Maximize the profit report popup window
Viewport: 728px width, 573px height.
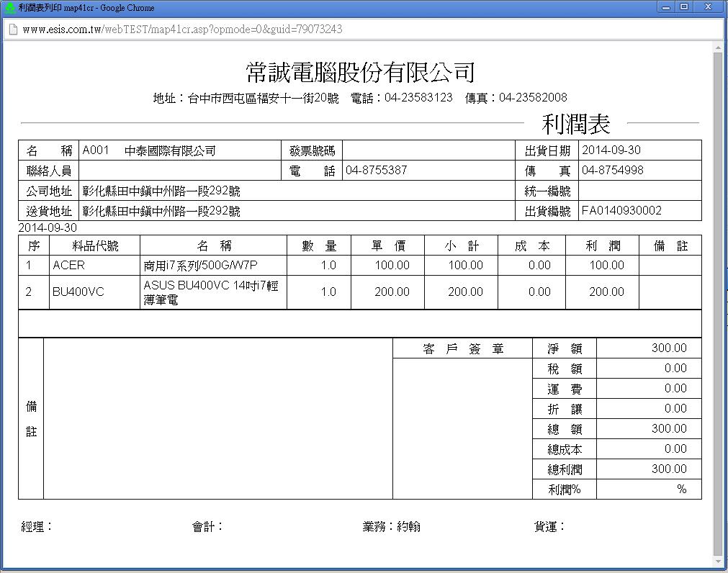tap(684, 6)
